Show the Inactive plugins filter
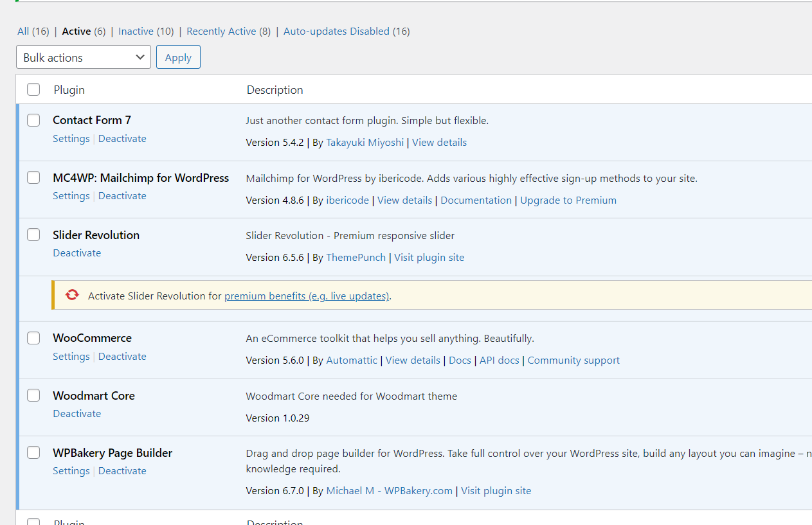Screen dimensions: 812x525 [136, 31]
